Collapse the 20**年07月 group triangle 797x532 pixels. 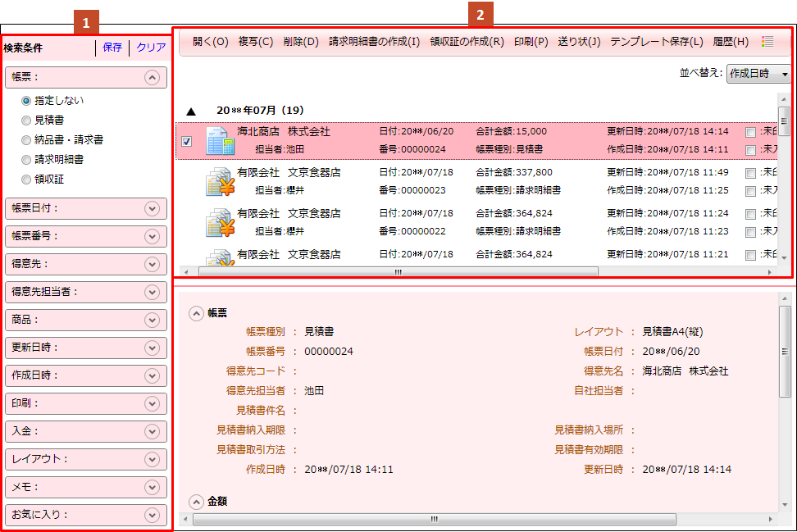point(191,110)
